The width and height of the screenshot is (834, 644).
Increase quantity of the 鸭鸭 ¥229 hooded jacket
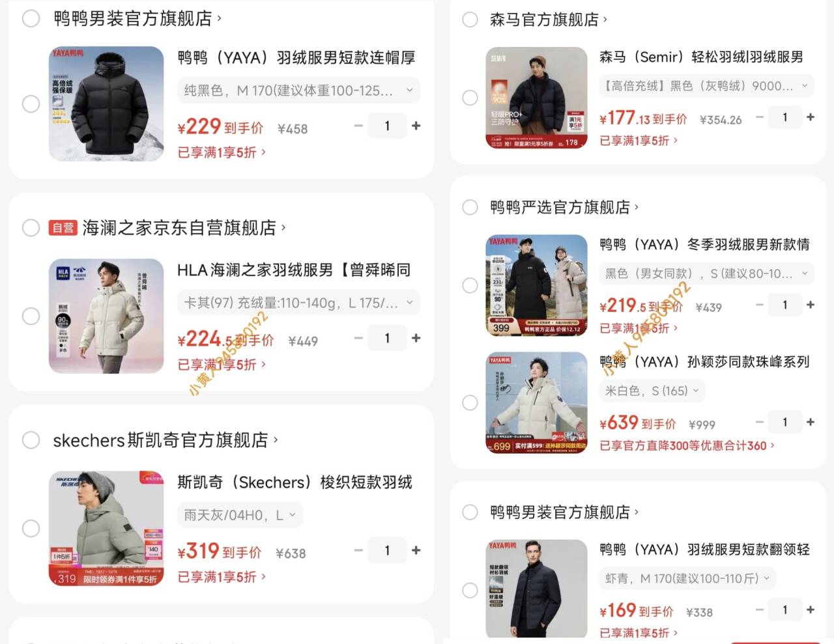pos(416,126)
